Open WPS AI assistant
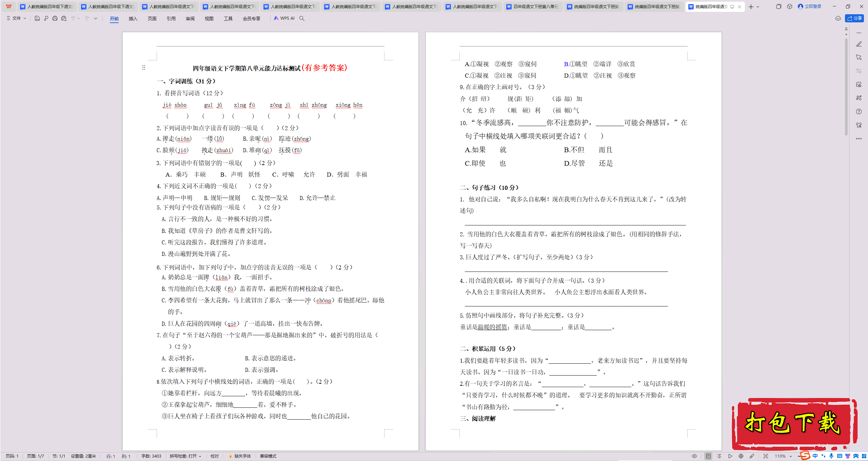The height and width of the screenshot is (461, 868). pos(284,18)
